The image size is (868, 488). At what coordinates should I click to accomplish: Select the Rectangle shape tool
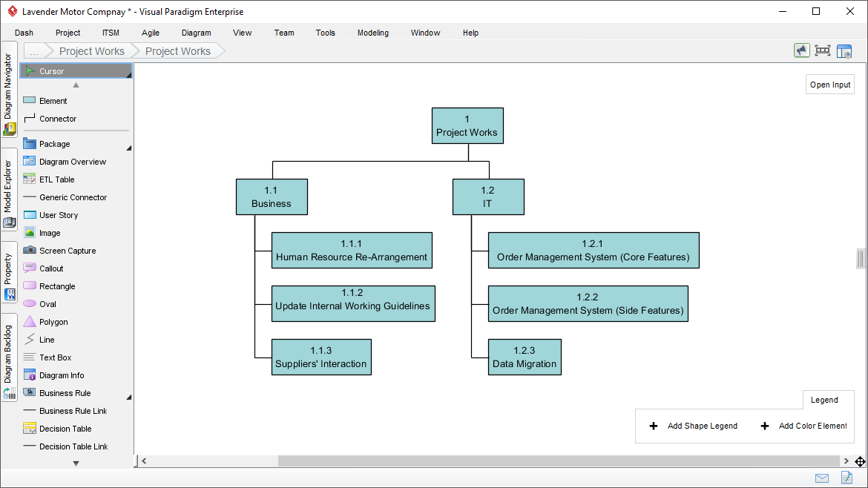click(x=76, y=286)
